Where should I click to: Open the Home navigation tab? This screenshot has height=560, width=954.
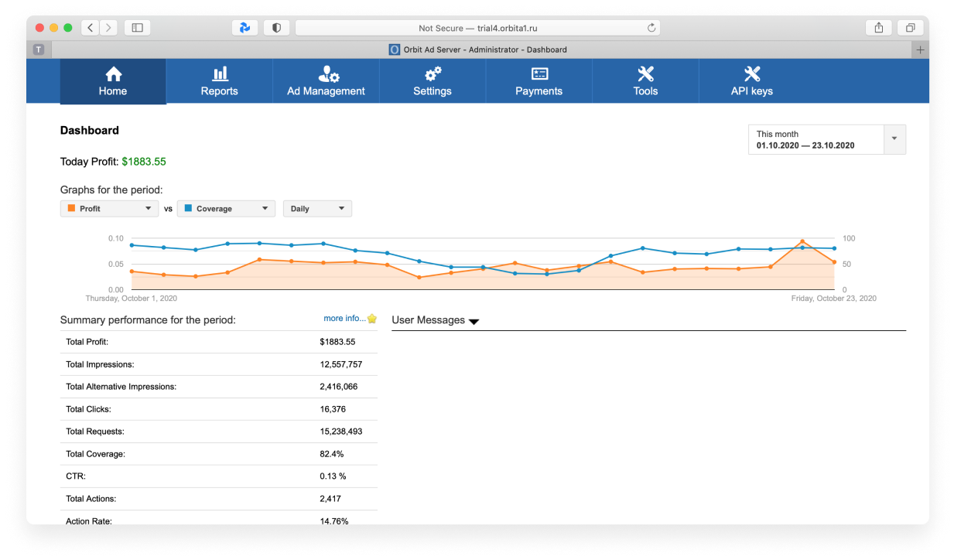point(113,81)
